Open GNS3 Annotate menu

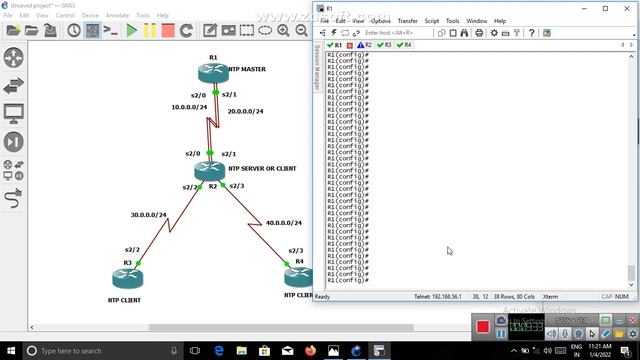click(x=117, y=16)
